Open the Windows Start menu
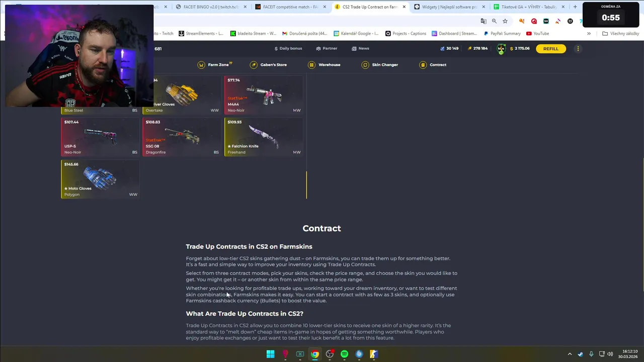644x362 pixels. [270, 354]
